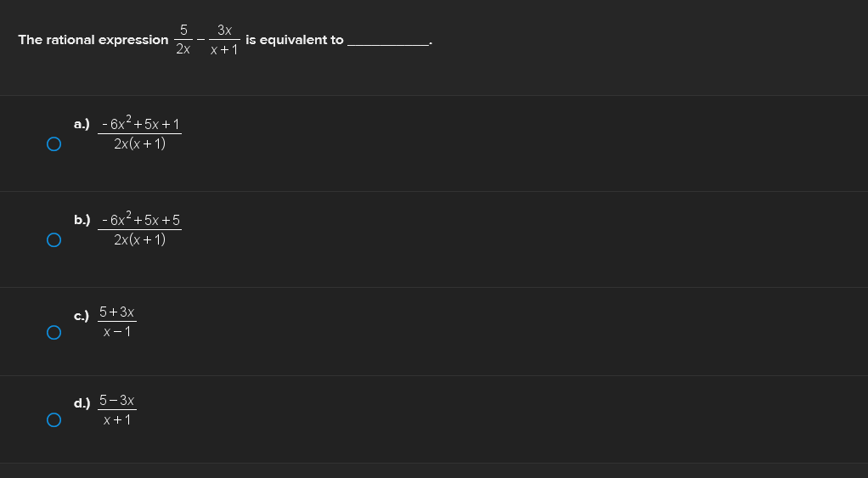This screenshot has width=868, height=478.
Task: Choose radio button for answer c
Action: tap(54, 333)
